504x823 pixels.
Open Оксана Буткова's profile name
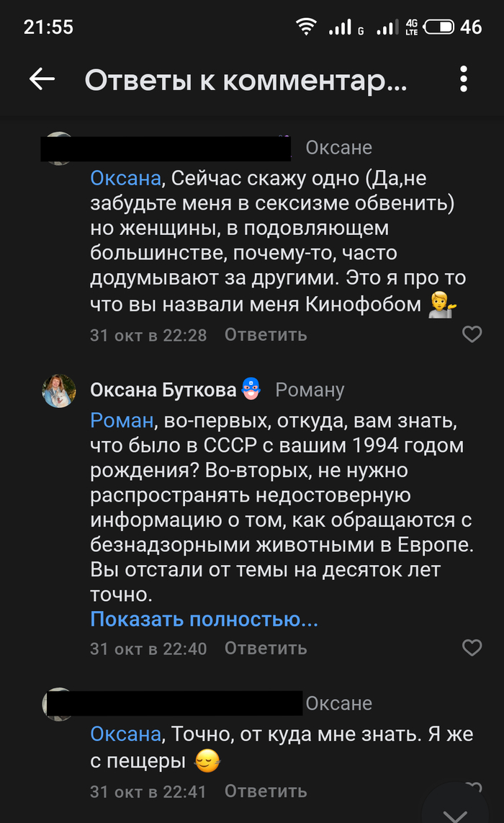coord(163,390)
